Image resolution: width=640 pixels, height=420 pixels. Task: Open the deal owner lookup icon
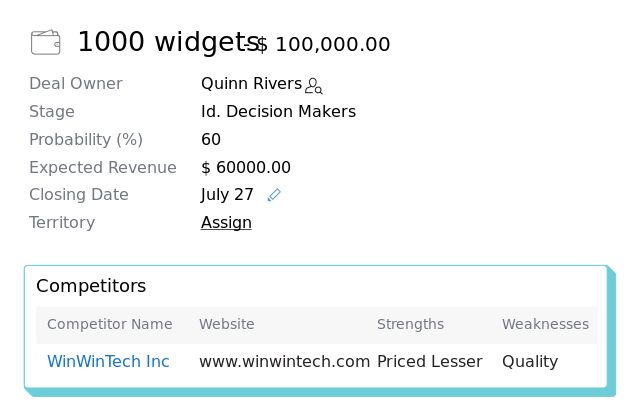point(313,86)
